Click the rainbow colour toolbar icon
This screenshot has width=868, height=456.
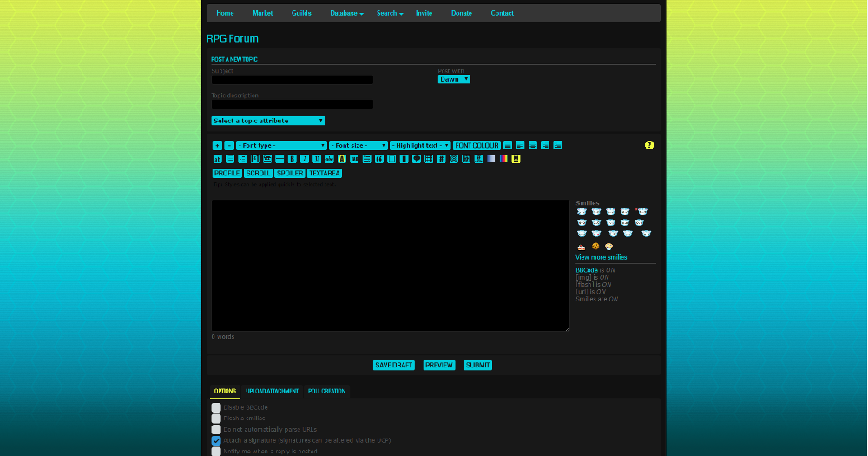click(x=503, y=159)
